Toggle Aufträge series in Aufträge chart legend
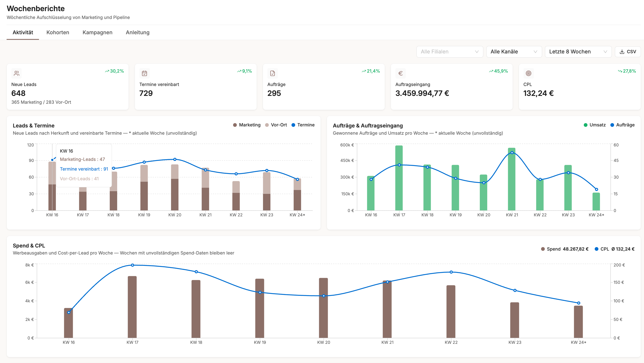The height and width of the screenshot is (363, 644). [x=623, y=125]
